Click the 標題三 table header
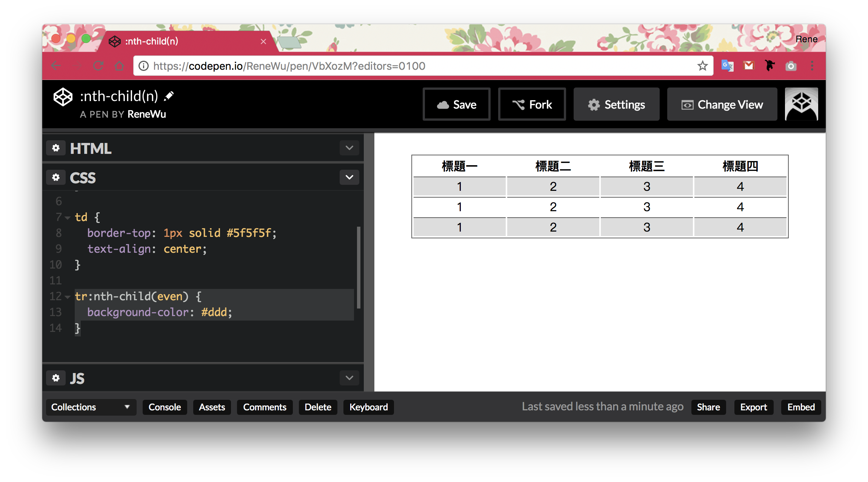868x482 pixels. click(x=646, y=166)
